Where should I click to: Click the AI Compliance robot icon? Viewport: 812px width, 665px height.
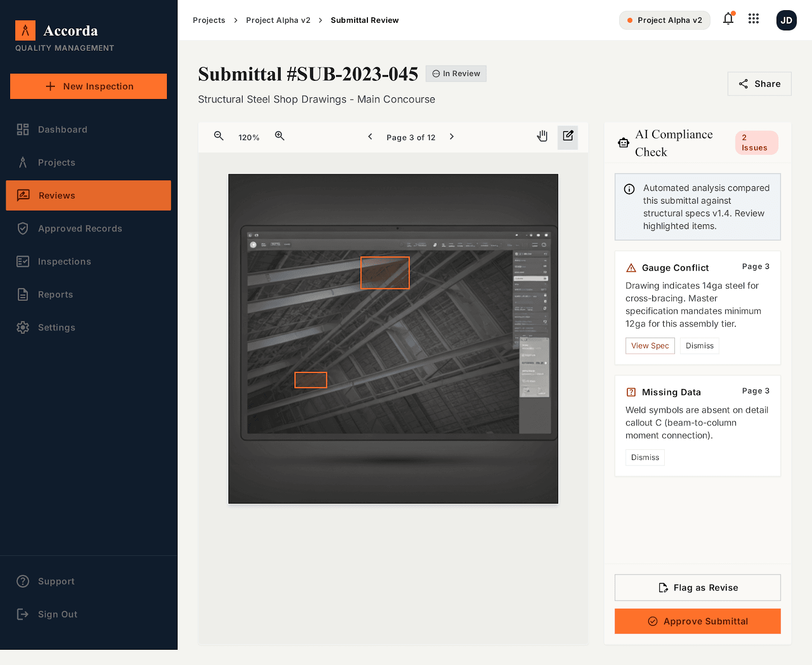point(624,143)
